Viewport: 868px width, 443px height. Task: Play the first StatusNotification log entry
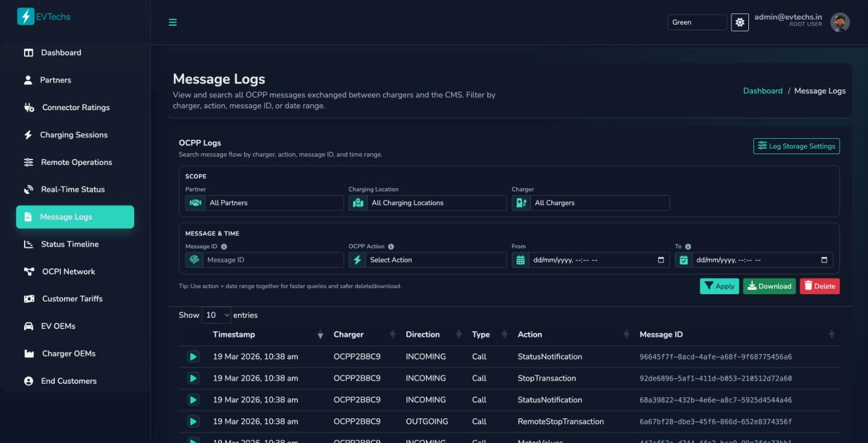(x=193, y=356)
